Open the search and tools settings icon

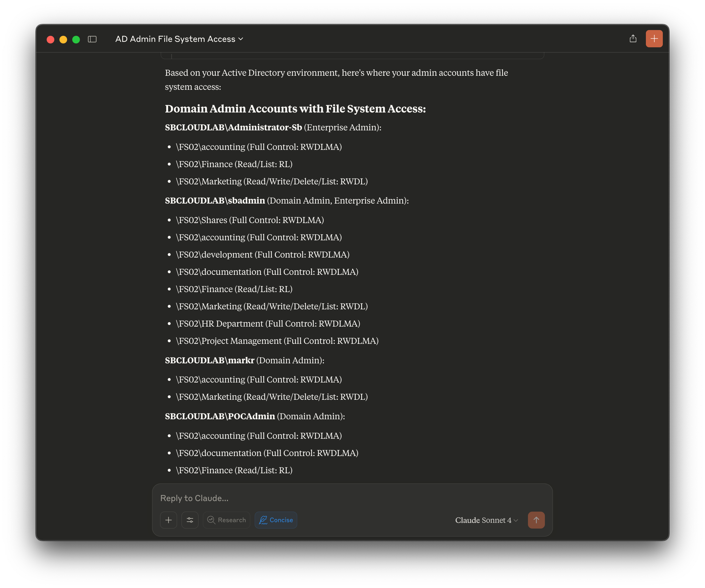[x=190, y=520]
